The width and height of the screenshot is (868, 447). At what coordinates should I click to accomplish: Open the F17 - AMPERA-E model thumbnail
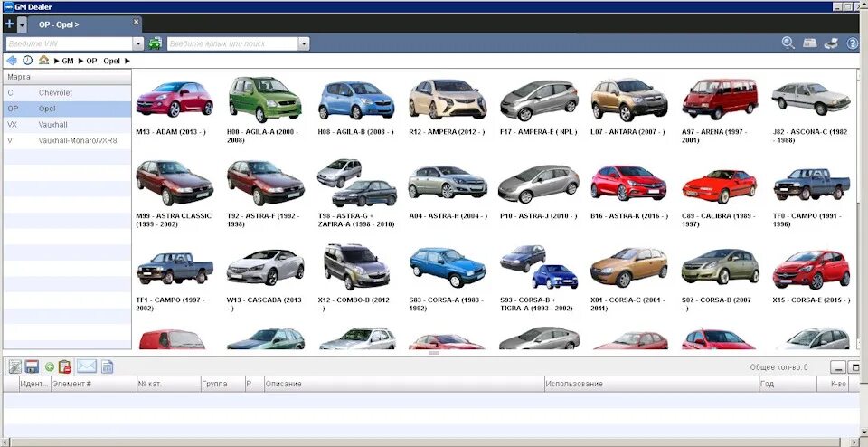click(x=539, y=100)
